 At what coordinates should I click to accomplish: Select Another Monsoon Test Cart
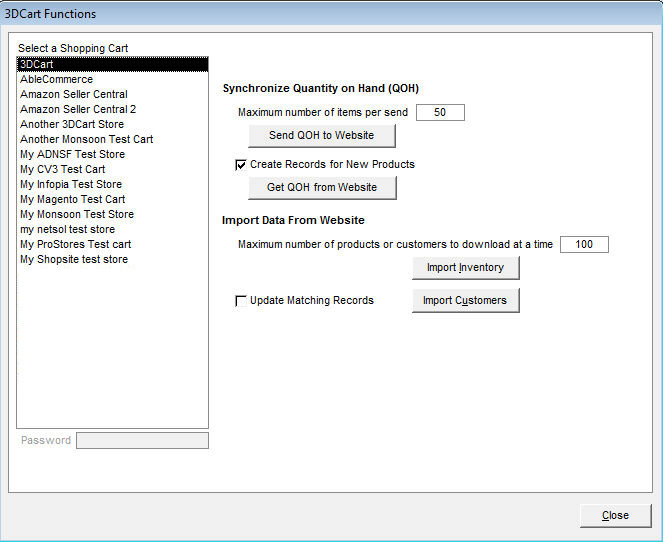[112, 140]
